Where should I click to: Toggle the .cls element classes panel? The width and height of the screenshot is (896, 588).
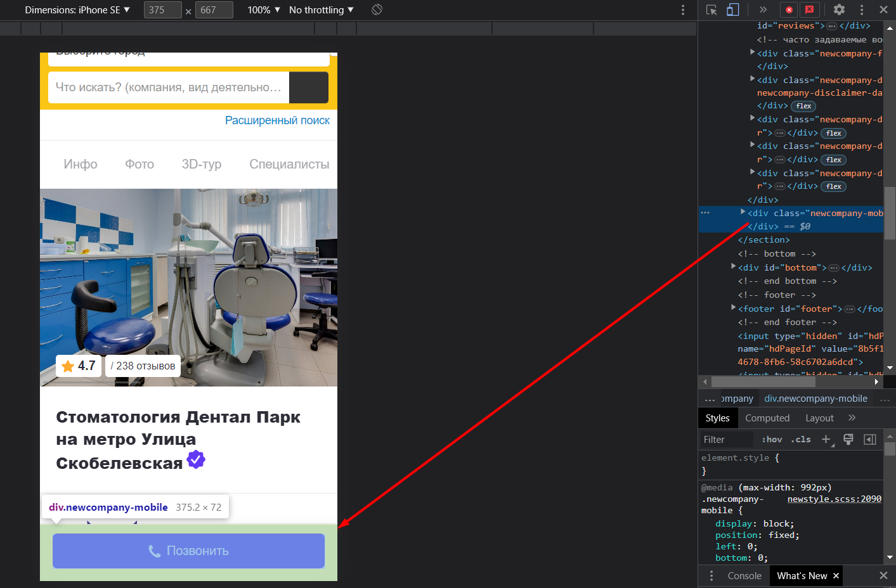[x=801, y=440]
